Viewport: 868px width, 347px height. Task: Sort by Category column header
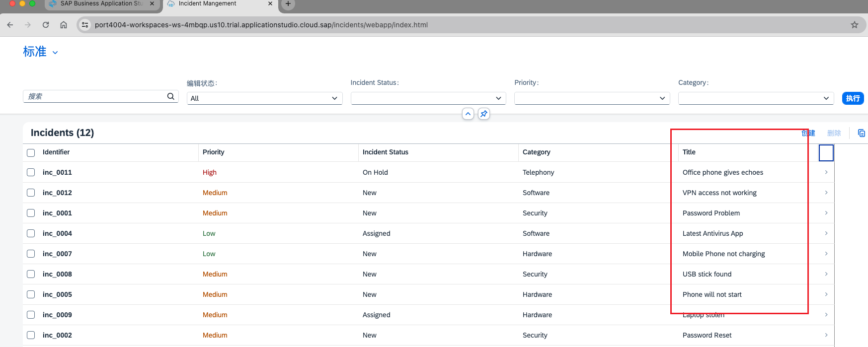[536, 152]
